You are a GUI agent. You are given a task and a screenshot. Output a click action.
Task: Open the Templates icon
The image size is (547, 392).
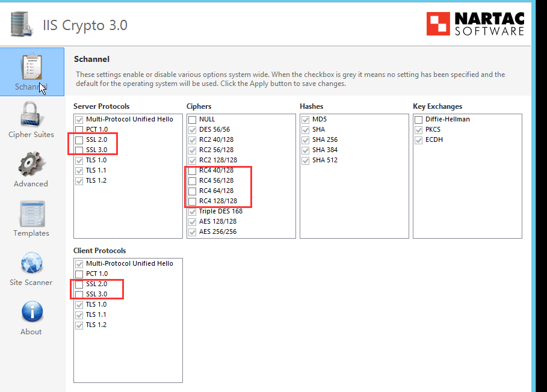32,213
